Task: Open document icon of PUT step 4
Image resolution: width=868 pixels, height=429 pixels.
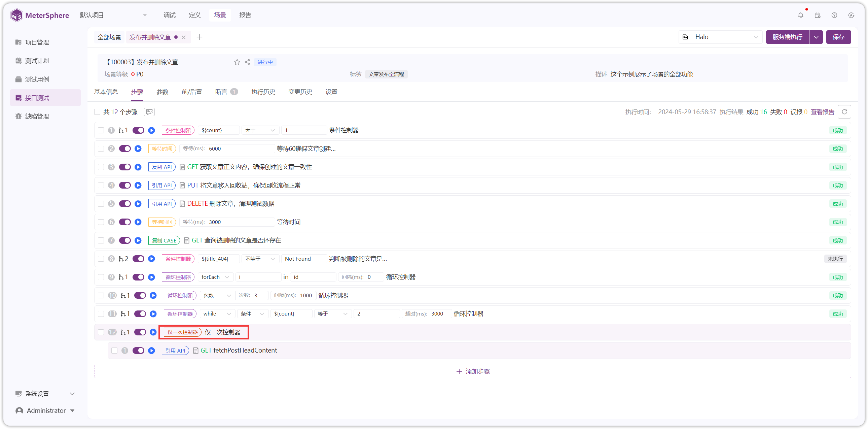Action: (182, 186)
